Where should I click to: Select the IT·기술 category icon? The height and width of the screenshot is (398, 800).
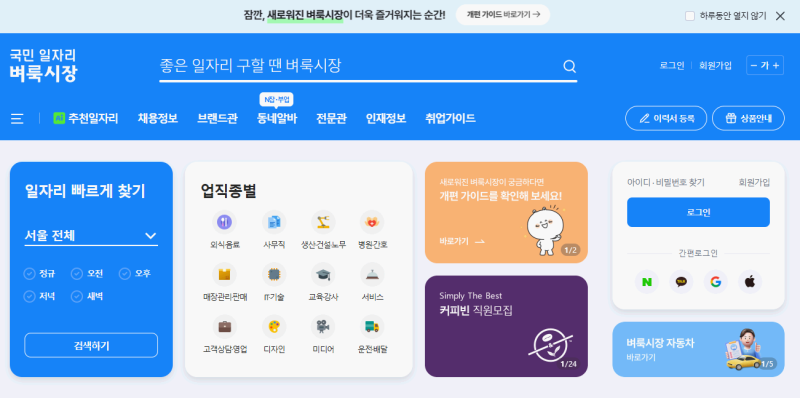(274, 275)
